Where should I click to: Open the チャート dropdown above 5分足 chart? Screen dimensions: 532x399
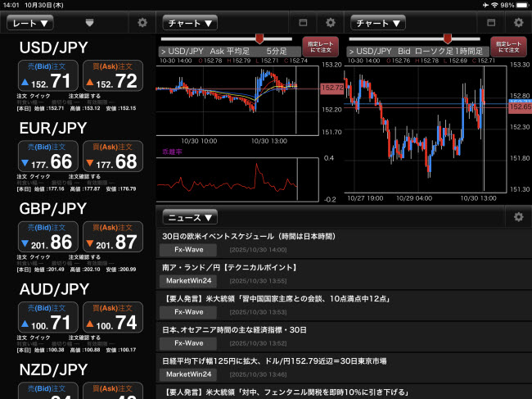(x=190, y=23)
